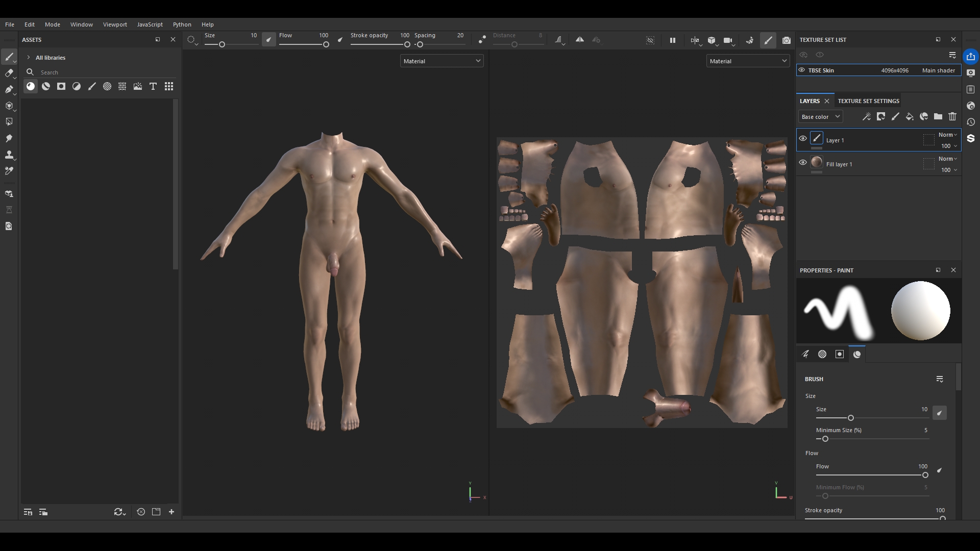Open Layer 1 blend mode dropdown

[x=948, y=135]
